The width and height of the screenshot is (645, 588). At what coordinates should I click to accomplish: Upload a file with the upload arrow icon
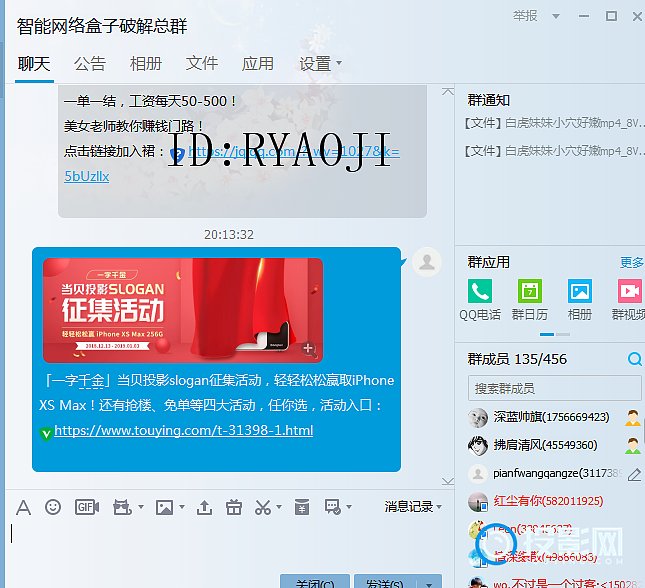coord(204,507)
